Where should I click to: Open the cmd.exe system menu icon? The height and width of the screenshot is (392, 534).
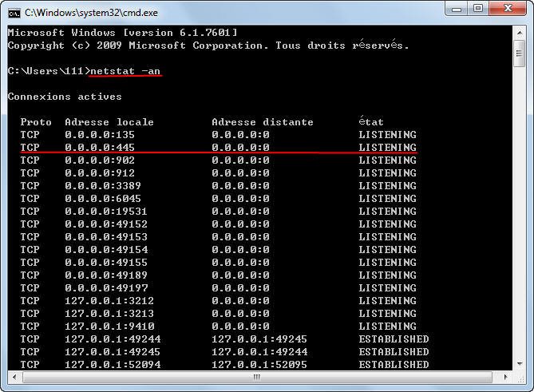(x=14, y=13)
